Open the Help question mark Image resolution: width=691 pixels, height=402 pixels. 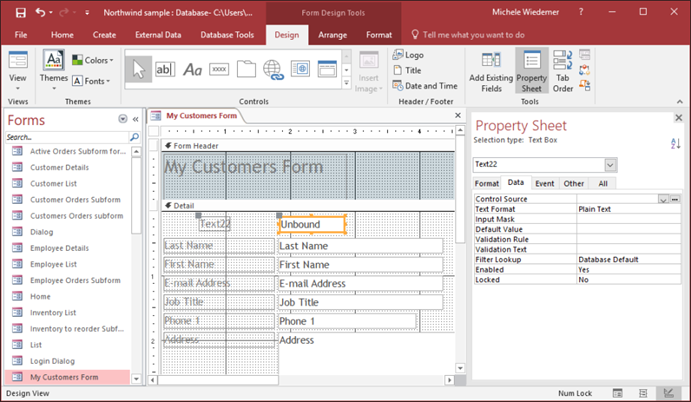581,12
